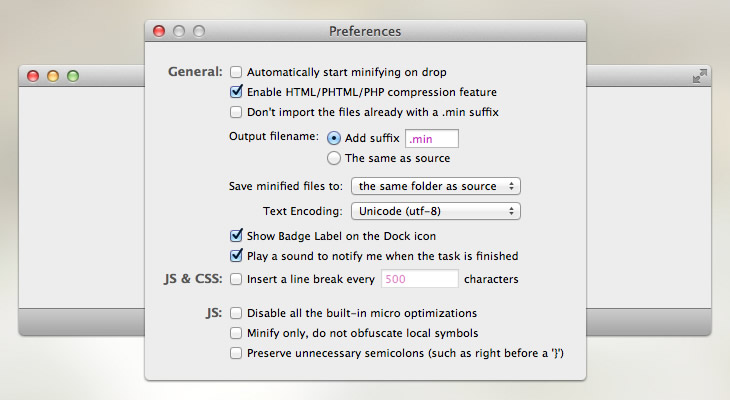
Task: Open the Save minified files to dropdown
Action: coord(436,186)
